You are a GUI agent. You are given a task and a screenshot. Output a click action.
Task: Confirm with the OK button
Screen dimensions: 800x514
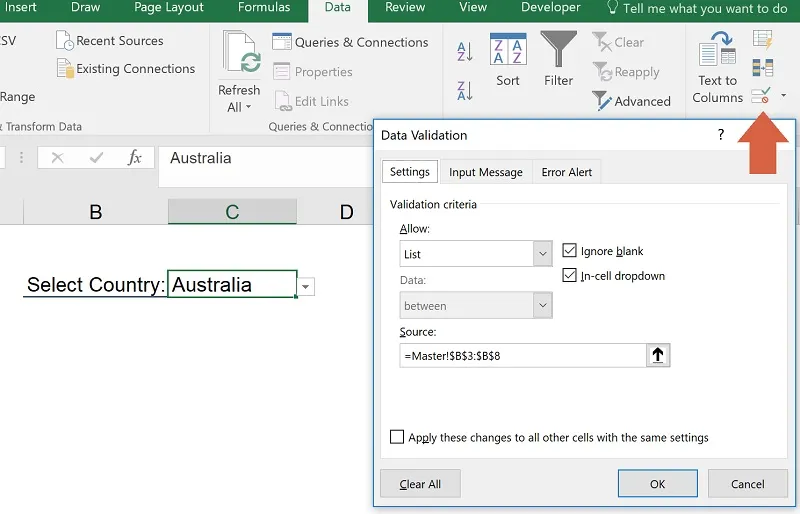(x=657, y=484)
